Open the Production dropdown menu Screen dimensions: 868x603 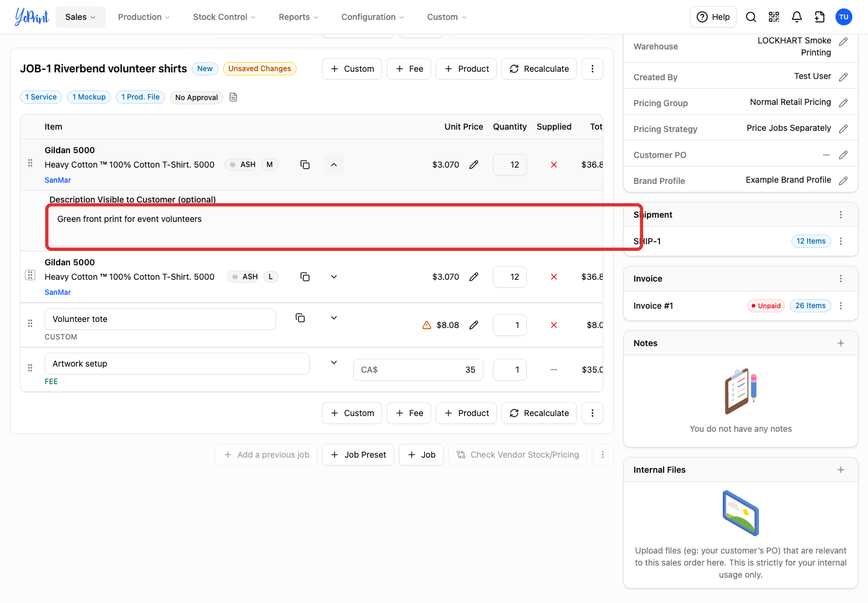(144, 17)
